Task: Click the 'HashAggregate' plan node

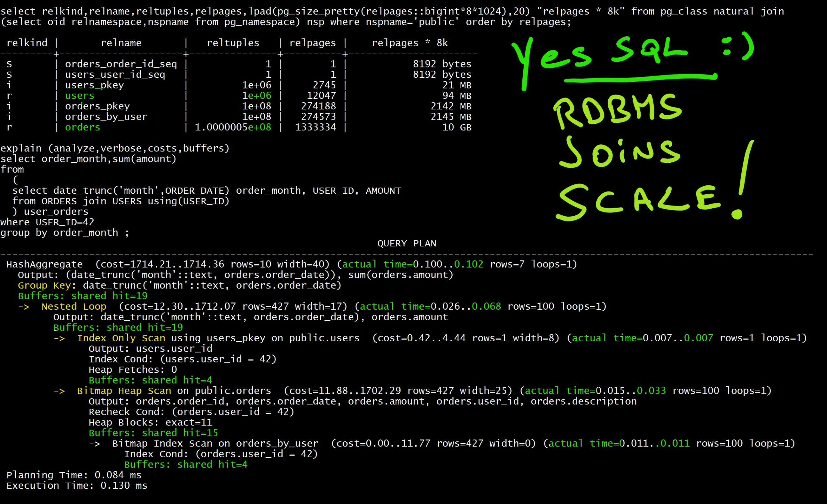Action: point(44,264)
